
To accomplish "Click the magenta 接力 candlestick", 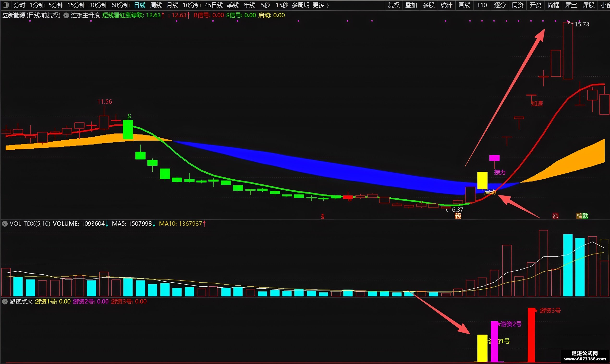I will [x=494, y=158].
